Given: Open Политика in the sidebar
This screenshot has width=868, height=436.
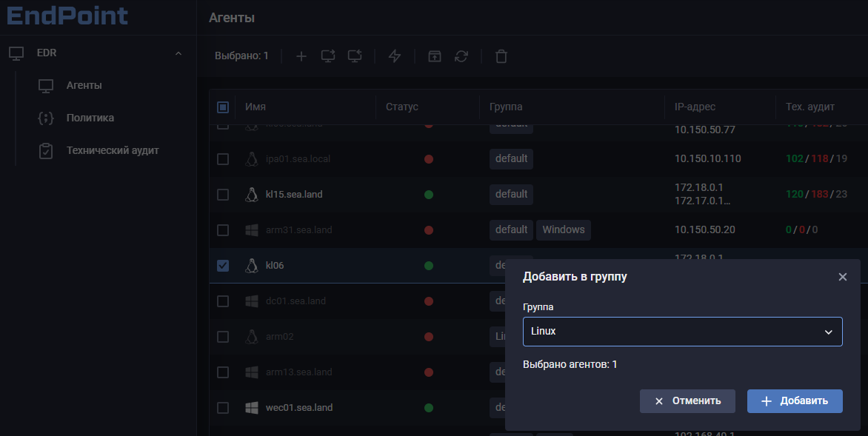Looking at the screenshot, I should point(90,118).
